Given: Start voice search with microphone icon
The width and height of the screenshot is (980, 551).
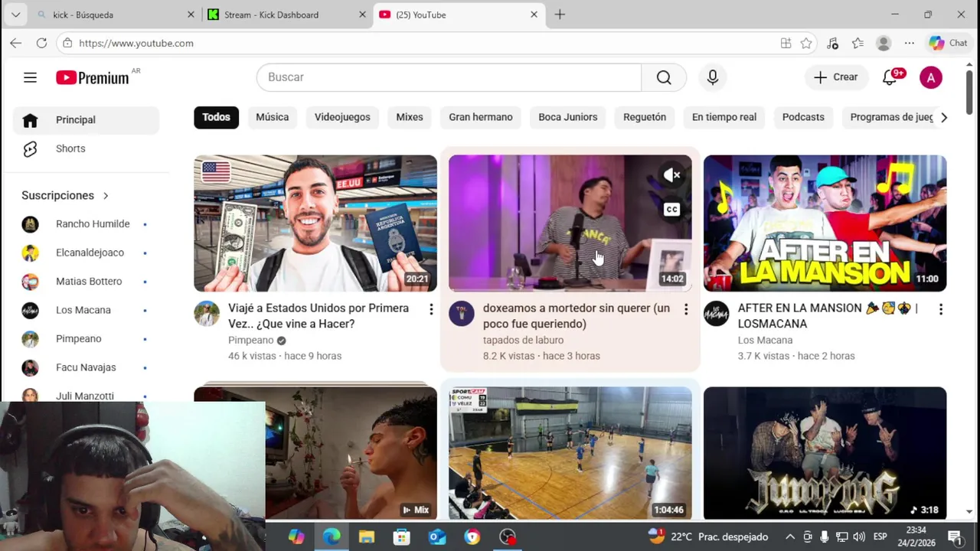Looking at the screenshot, I should tap(713, 77).
